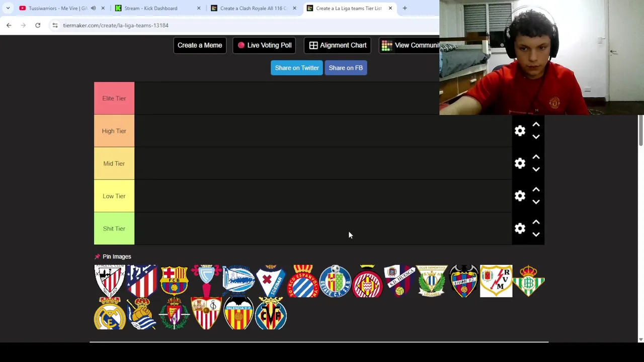
Task: Click the Pin Images pushpin icon
Action: tap(98, 256)
